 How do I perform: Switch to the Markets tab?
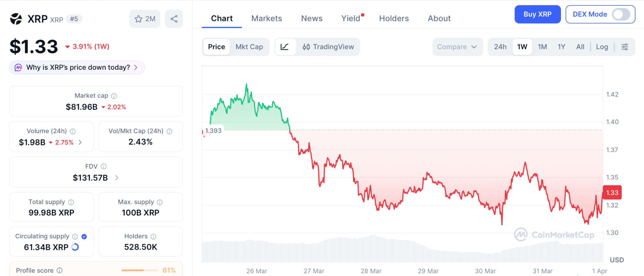(x=267, y=18)
